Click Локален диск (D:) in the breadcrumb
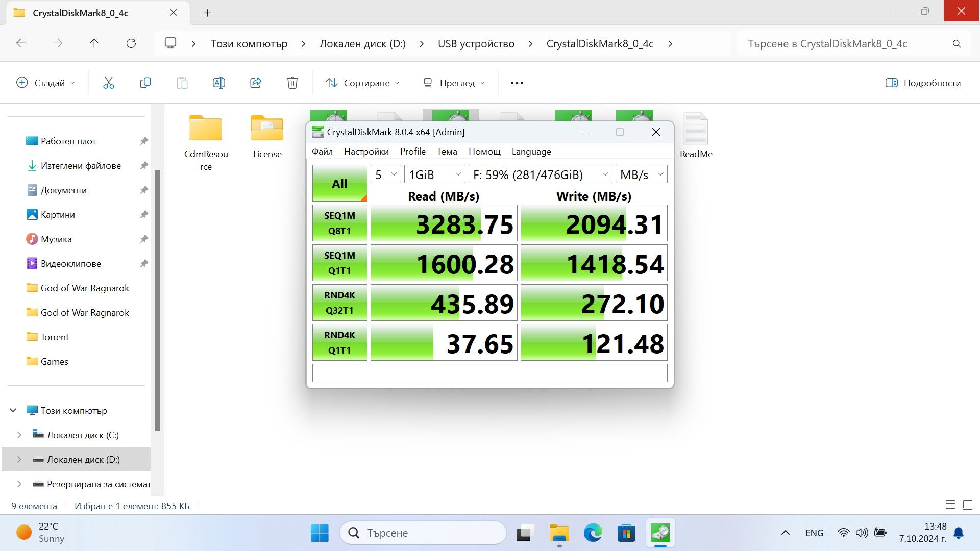This screenshot has height=551, width=980. click(x=362, y=44)
